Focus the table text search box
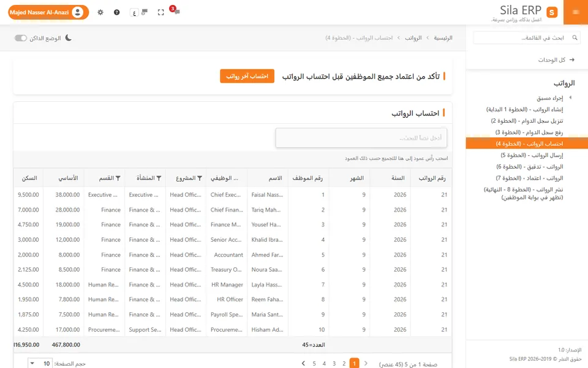588x368 pixels. tap(361, 138)
